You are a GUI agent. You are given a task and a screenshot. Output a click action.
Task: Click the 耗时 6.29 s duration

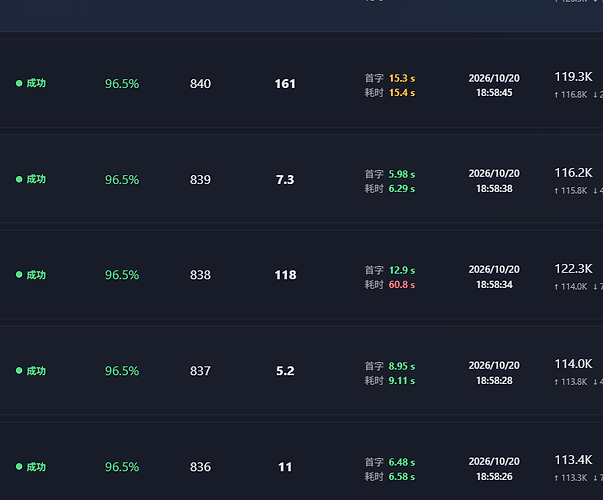click(390, 189)
